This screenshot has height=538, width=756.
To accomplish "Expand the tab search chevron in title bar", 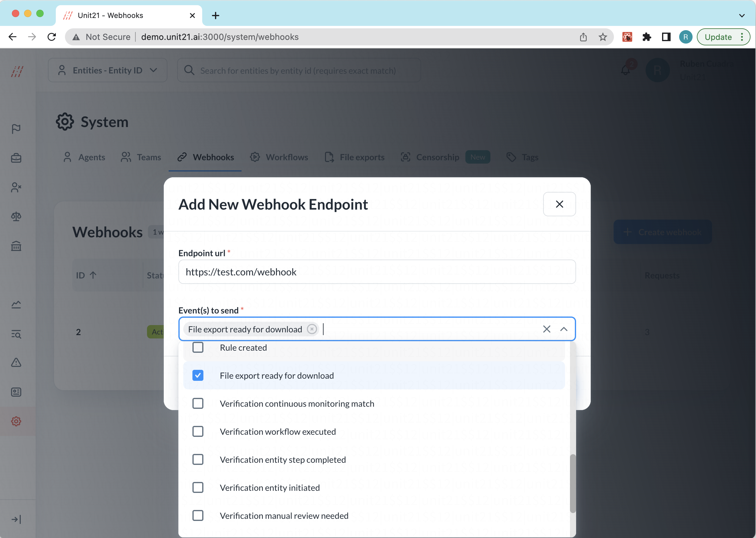I will click(742, 16).
